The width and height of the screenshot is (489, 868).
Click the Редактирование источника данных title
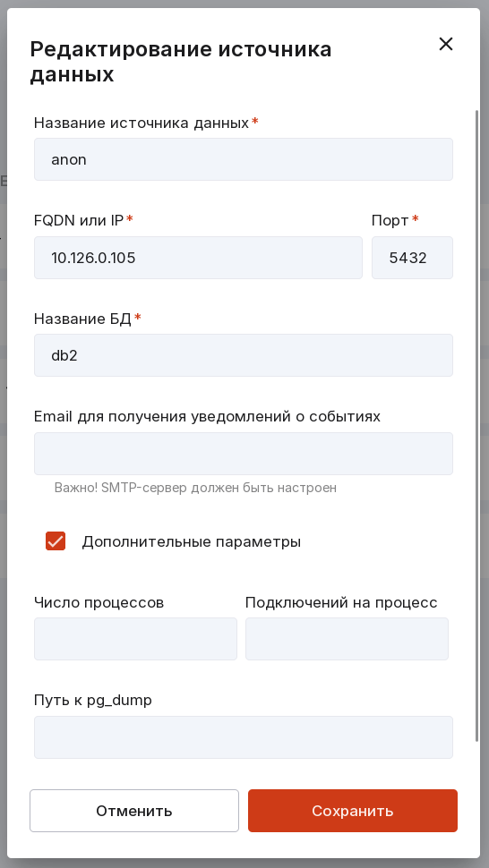pyautogui.click(x=181, y=62)
